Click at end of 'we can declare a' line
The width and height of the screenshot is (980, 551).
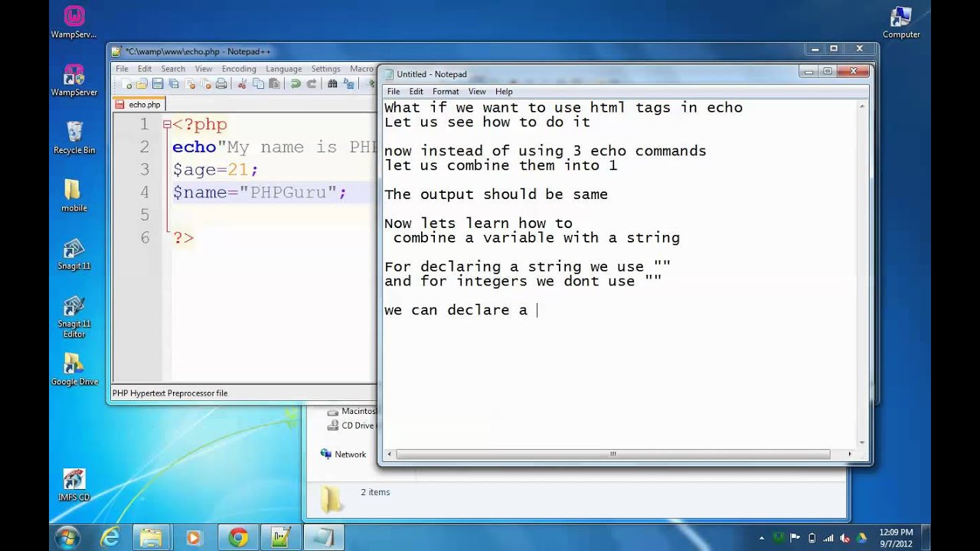(537, 310)
